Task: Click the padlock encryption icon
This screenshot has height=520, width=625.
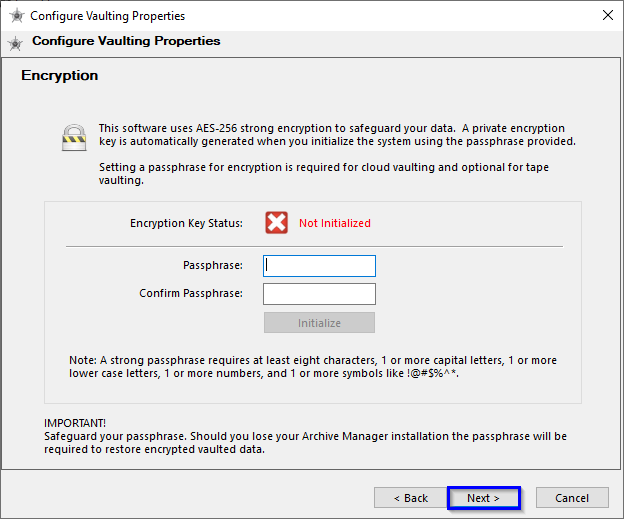Action: click(74, 137)
